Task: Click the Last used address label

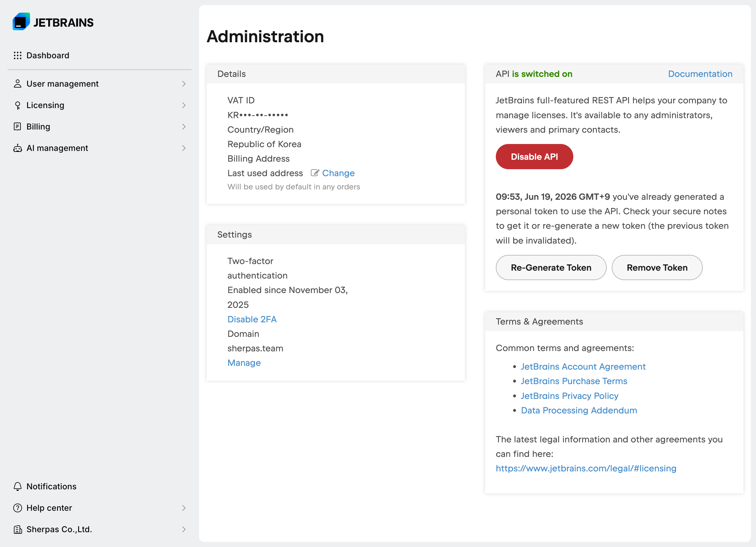Action: coord(265,173)
